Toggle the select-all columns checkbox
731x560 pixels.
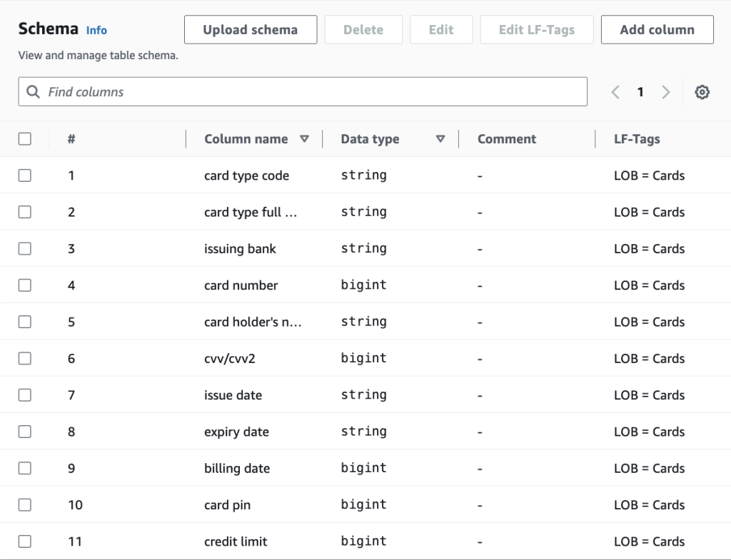click(x=25, y=139)
